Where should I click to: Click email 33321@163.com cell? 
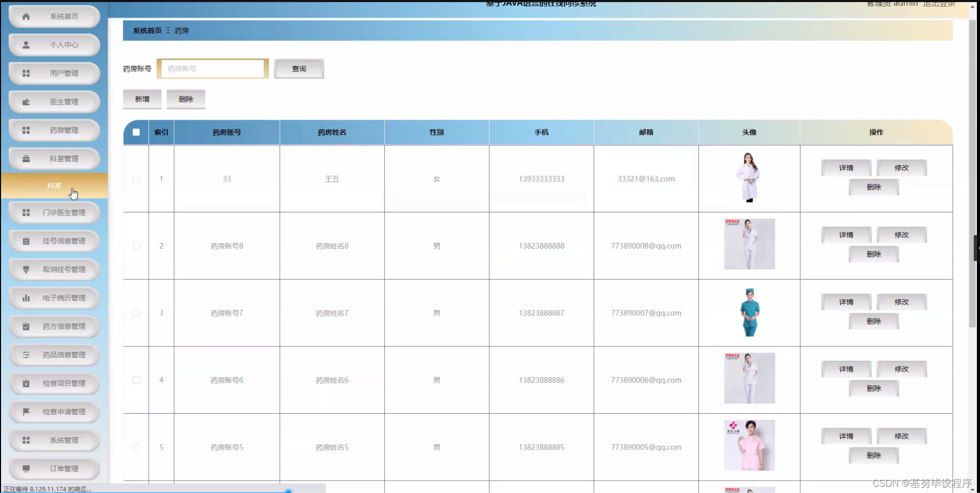point(646,179)
